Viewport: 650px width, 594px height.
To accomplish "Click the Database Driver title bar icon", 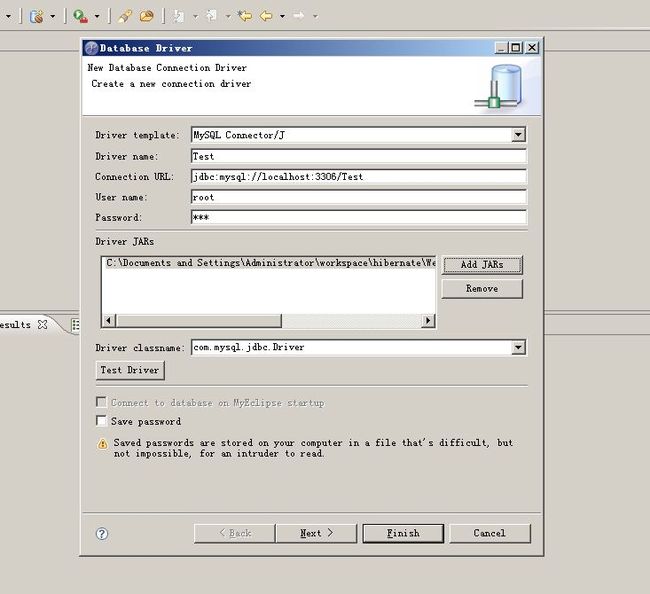I will 91,48.
